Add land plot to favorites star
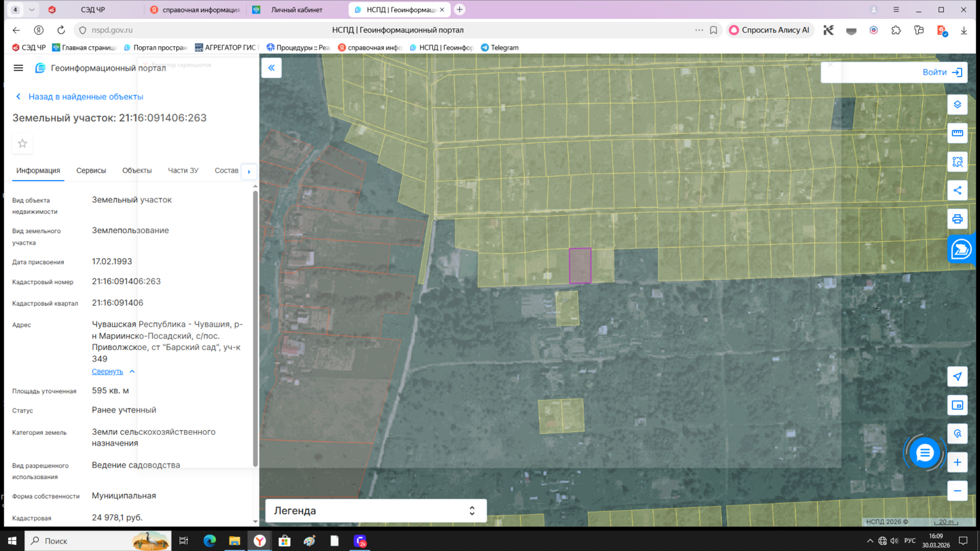This screenshot has width=980, height=551. (22, 144)
